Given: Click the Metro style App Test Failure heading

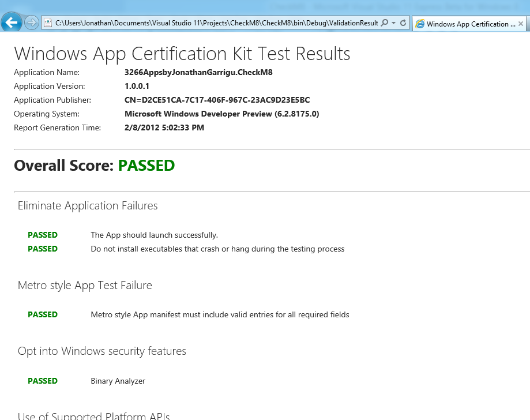Looking at the screenshot, I should click(x=85, y=286).
